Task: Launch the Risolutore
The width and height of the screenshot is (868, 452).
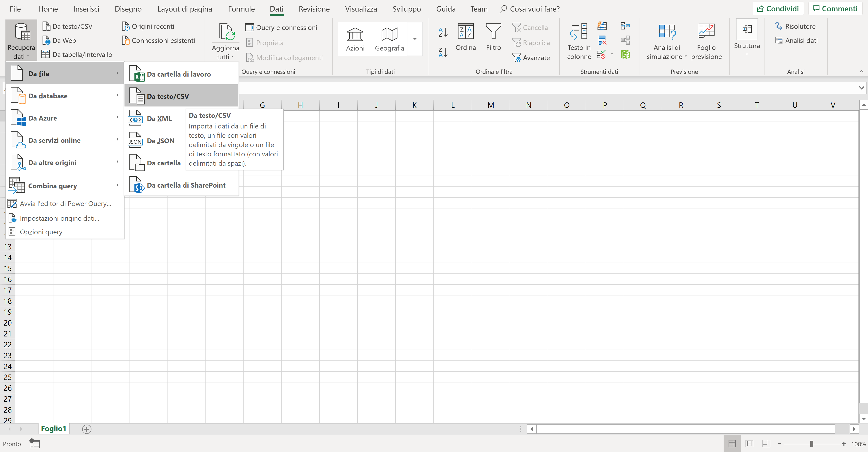Action: tap(795, 26)
